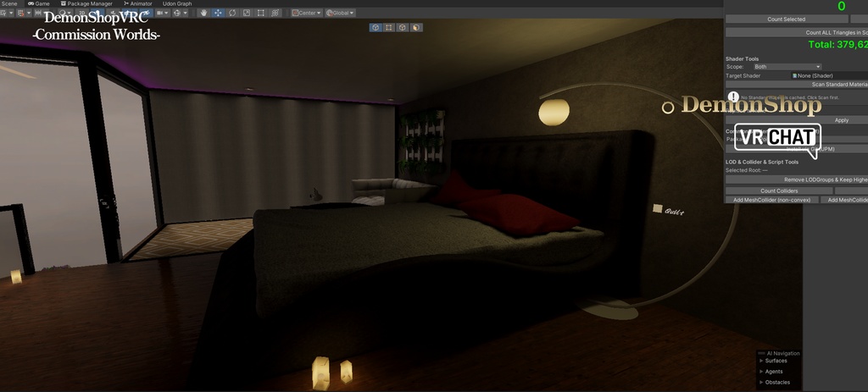
Task: Toggle 2D view mode button
Action: point(82,13)
